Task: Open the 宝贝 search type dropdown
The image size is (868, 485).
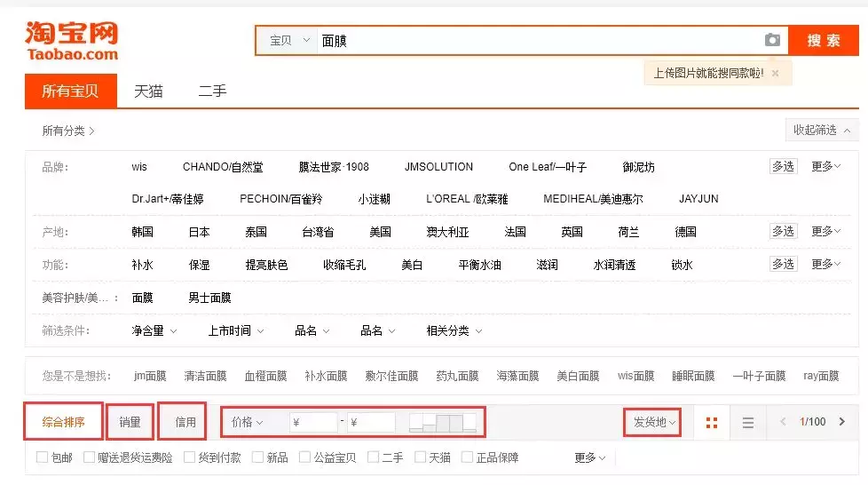Action: 289,40
